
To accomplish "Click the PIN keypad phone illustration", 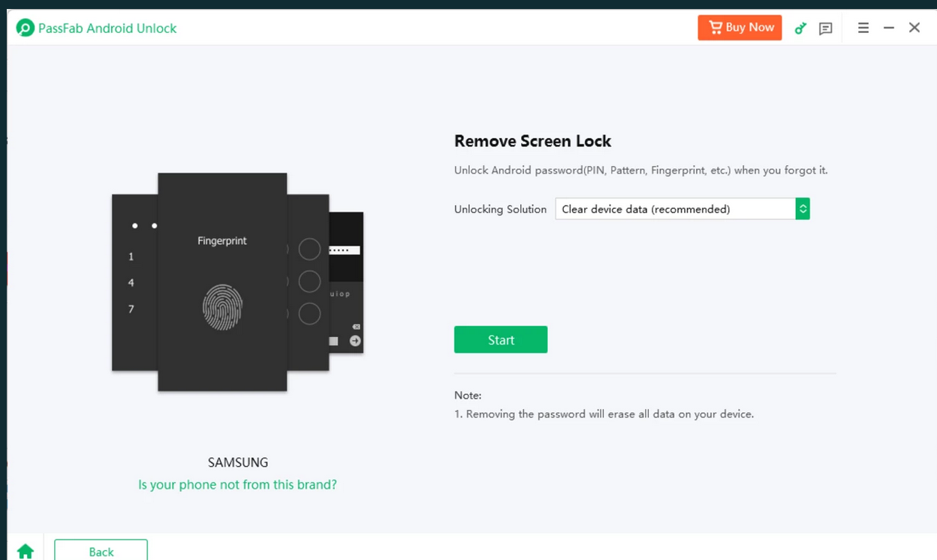I will [134, 282].
